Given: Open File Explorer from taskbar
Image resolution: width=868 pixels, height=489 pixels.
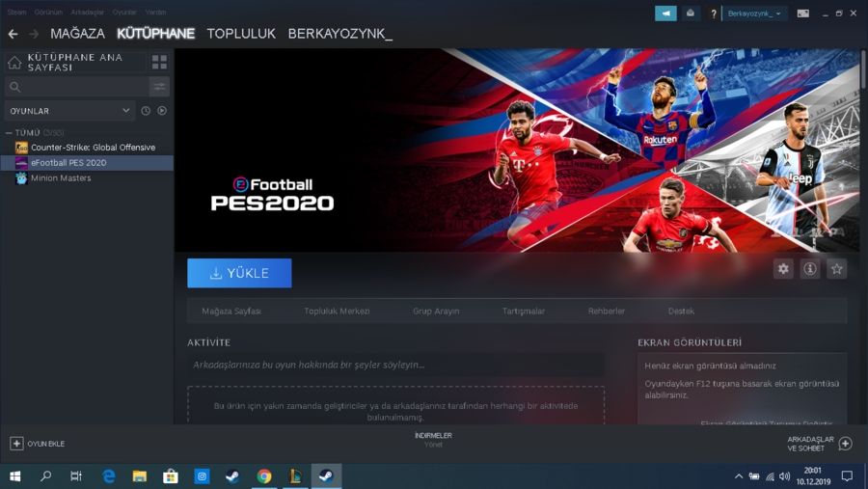Looking at the screenshot, I should pos(140,476).
